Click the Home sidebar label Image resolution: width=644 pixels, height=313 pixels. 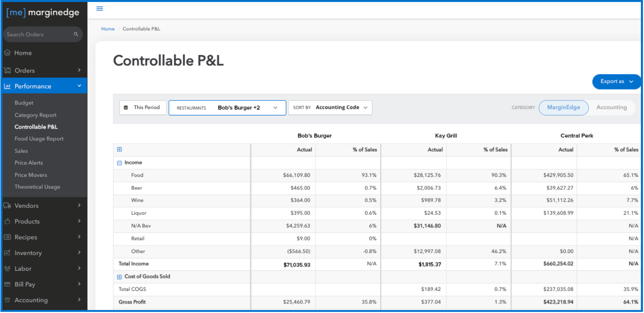23,53
